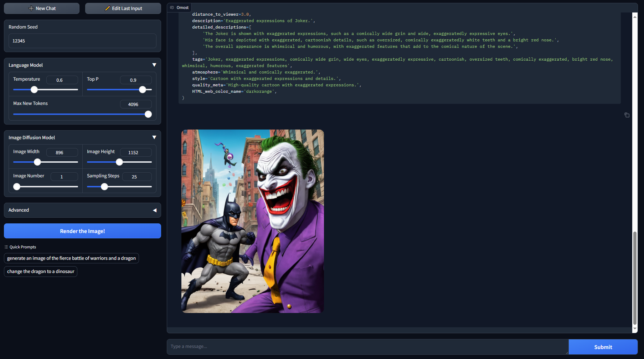Click the Image Width slider handle
Image resolution: width=644 pixels, height=359 pixels.
(37, 162)
